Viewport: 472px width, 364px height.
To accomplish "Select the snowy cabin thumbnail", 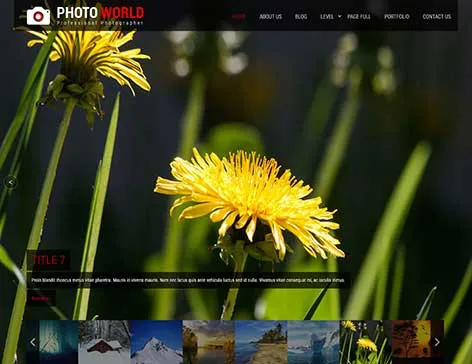I will [104, 342].
